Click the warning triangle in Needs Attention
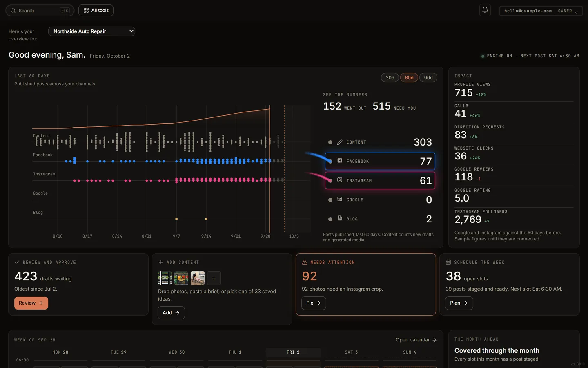The width and height of the screenshot is (588, 368). pos(305,262)
